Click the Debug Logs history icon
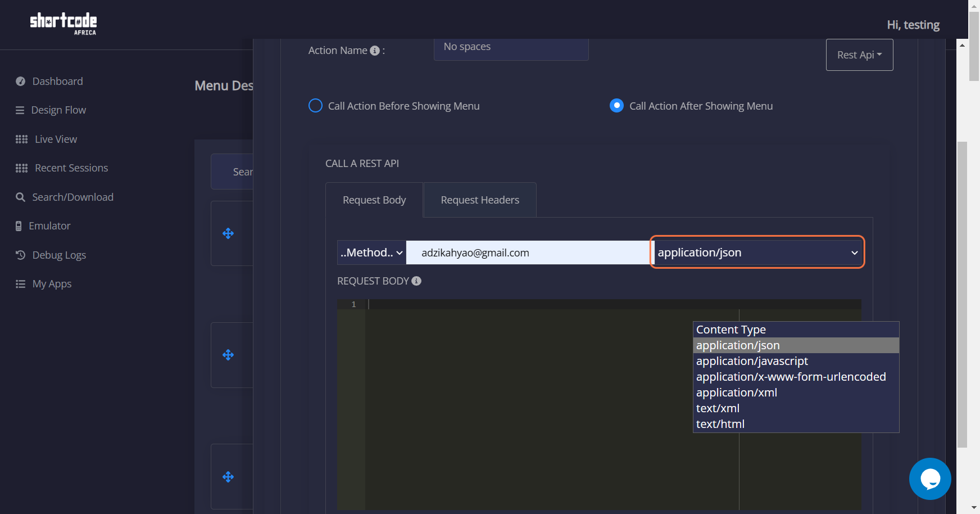980x514 pixels. point(20,255)
